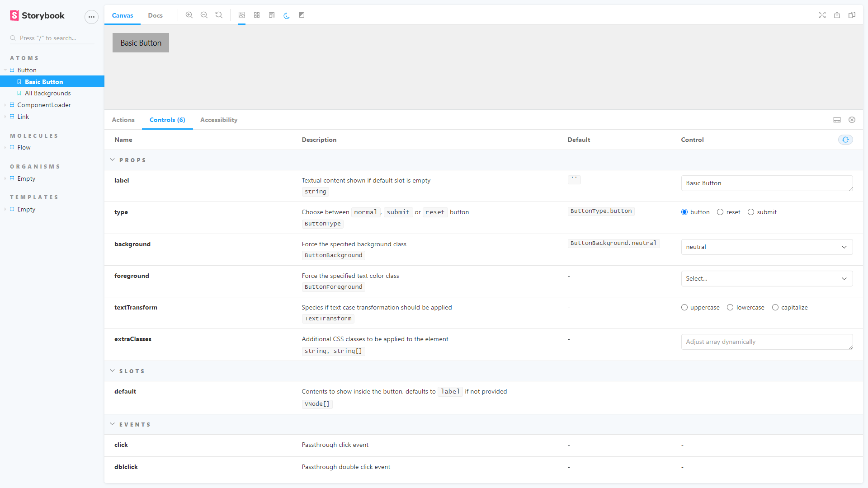Open the Accessibility panel tab
The height and width of the screenshot is (488, 868).
219,120
